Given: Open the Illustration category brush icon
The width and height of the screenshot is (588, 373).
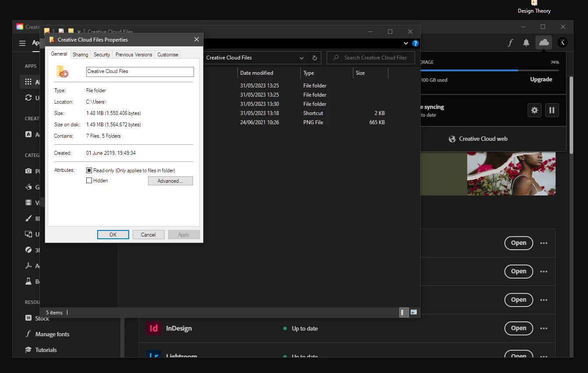Looking at the screenshot, I should pos(28,218).
